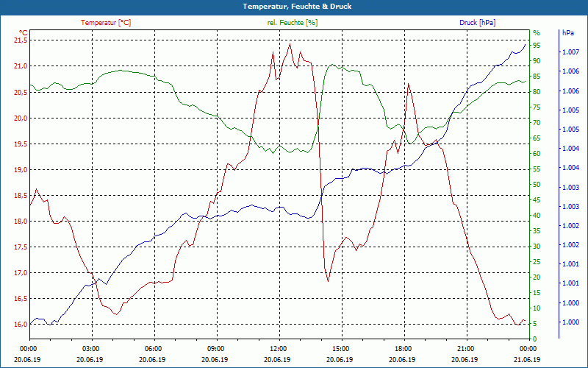Select the blue 'Druck [hPa]' legend label
588x368 pixels.
click(477, 23)
